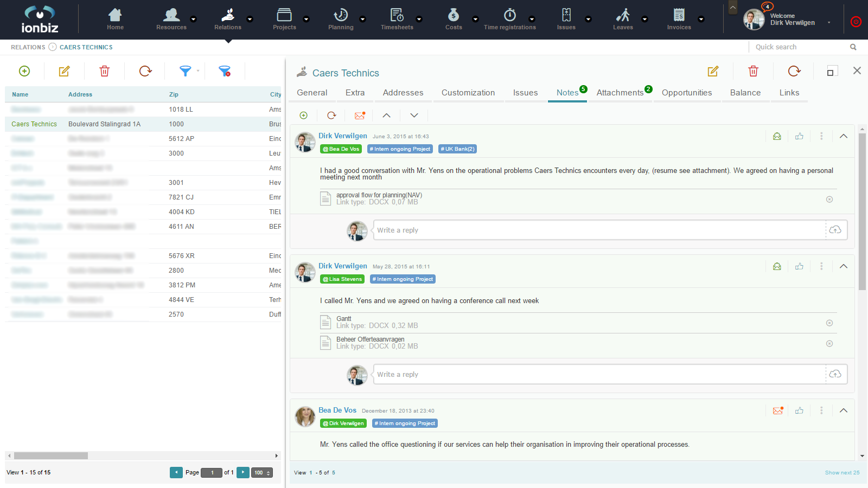The height and width of the screenshot is (488, 868).
Task: Open Time registrations module
Action: click(510, 19)
